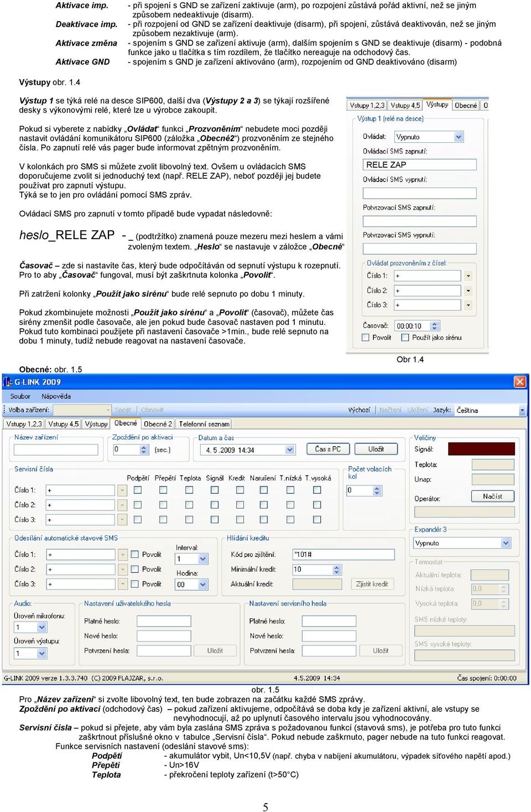Click the G-LINK 2009 title bar app icon
531x812 pixels.
(x=8, y=382)
